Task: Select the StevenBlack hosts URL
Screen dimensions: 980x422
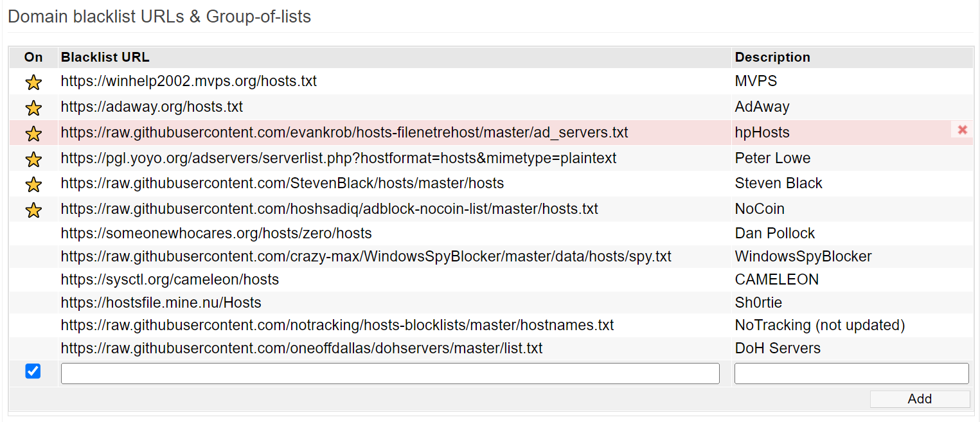Action: click(282, 183)
